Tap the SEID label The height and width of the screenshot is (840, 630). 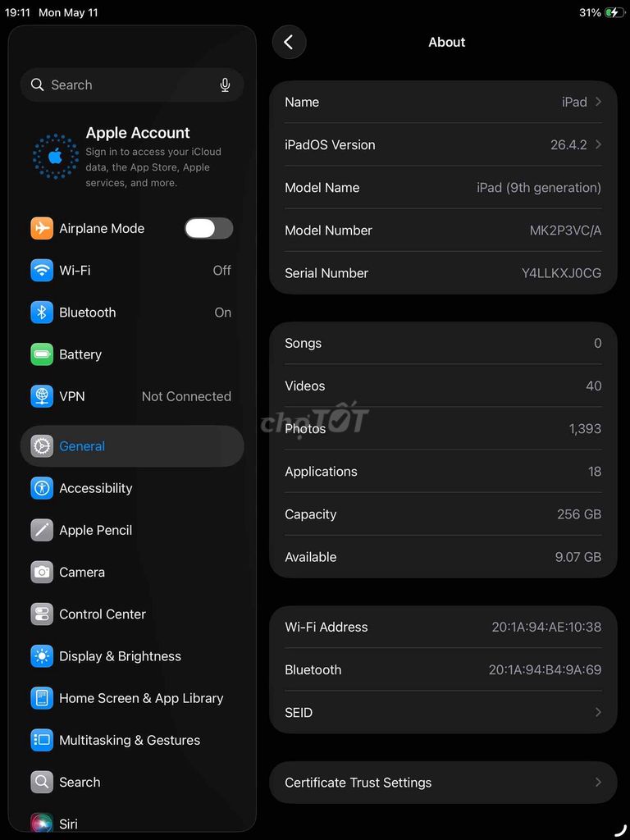pyautogui.click(x=299, y=713)
